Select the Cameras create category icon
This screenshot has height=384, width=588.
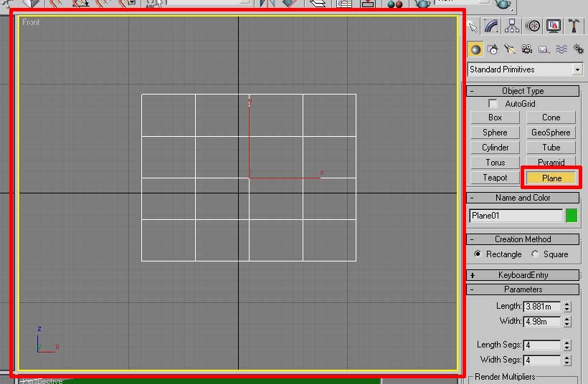click(x=527, y=49)
